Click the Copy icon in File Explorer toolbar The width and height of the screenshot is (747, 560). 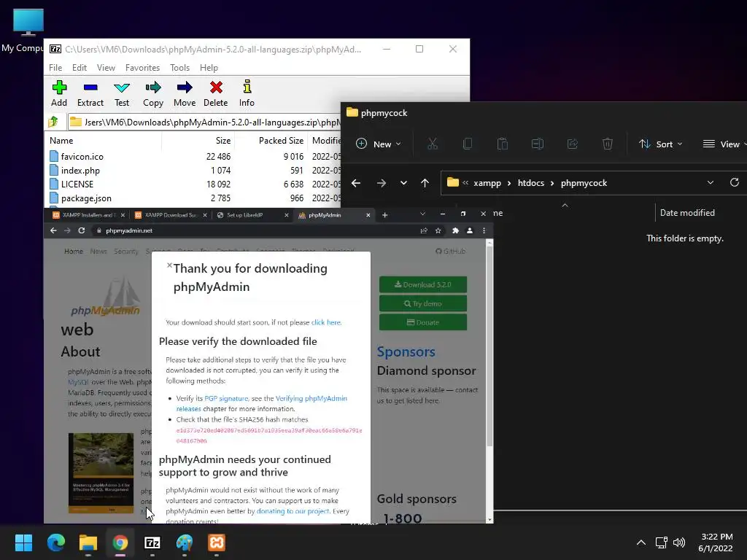[468, 144]
